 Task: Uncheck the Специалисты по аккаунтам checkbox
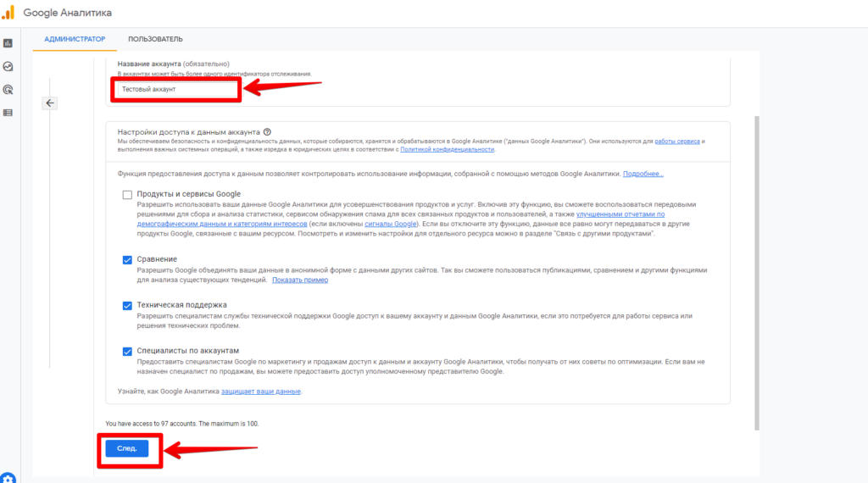point(127,352)
